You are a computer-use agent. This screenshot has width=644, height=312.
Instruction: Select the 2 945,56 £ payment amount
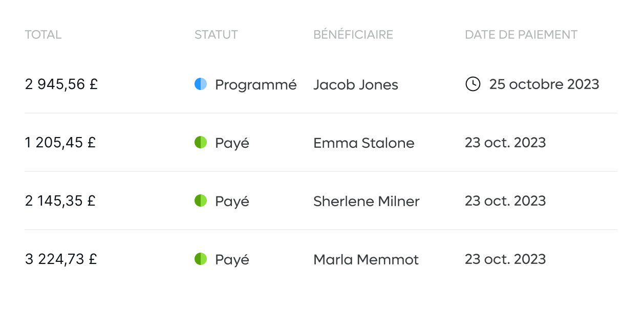tap(61, 84)
